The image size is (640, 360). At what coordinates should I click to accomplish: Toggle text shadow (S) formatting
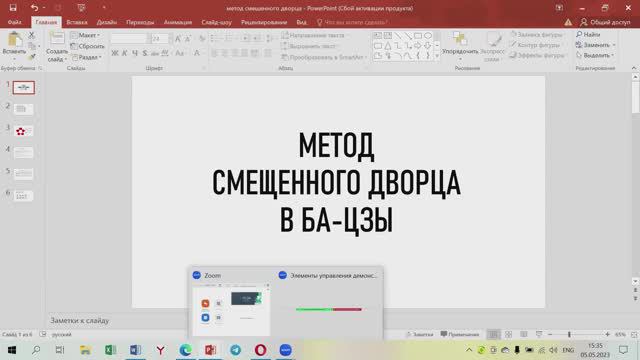point(144,53)
